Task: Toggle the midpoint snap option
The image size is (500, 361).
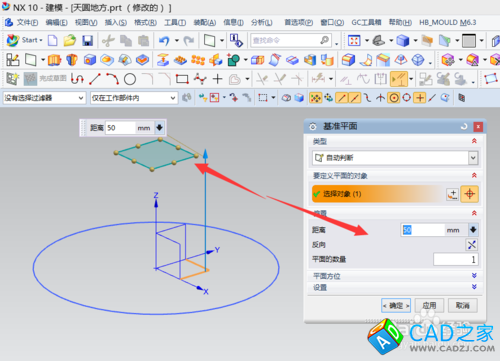Action: tap(355, 98)
